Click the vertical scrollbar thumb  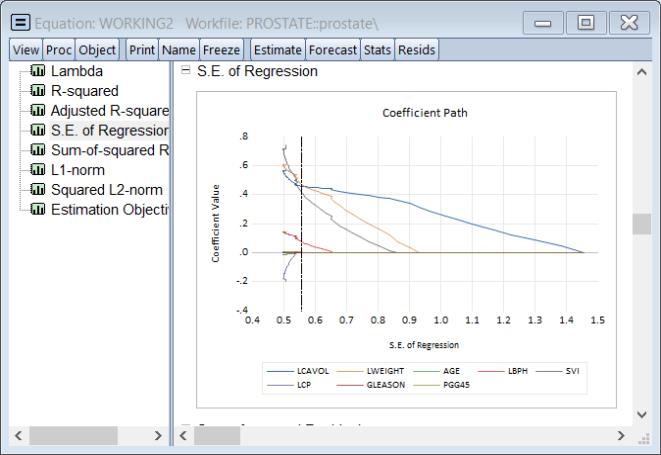click(x=642, y=224)
